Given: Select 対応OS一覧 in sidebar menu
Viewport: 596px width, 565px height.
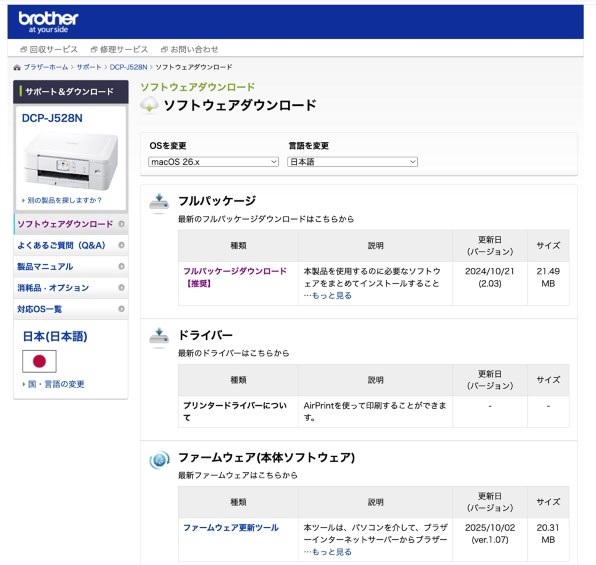Looking at the screenshot, I should (71, 309).
